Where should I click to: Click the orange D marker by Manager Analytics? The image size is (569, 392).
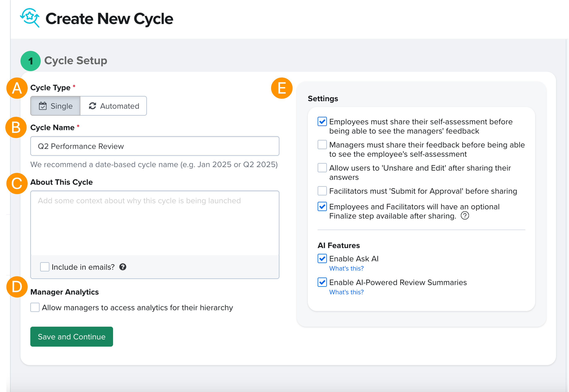click(17, 287)
